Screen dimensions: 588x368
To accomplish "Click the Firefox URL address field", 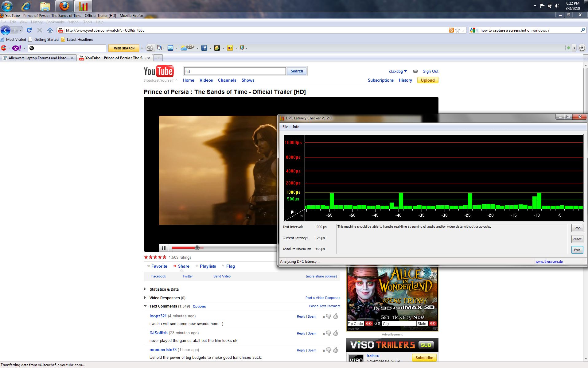I will click(x=256, y=30).
